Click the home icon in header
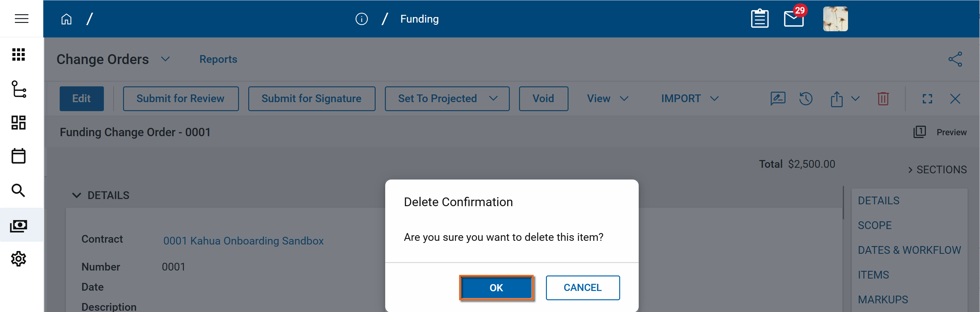 [66, 19]
